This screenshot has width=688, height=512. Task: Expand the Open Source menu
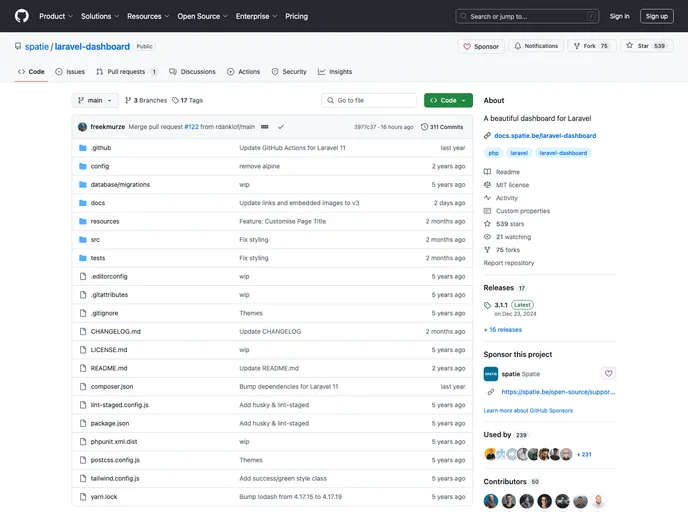[x=202, y=16]
